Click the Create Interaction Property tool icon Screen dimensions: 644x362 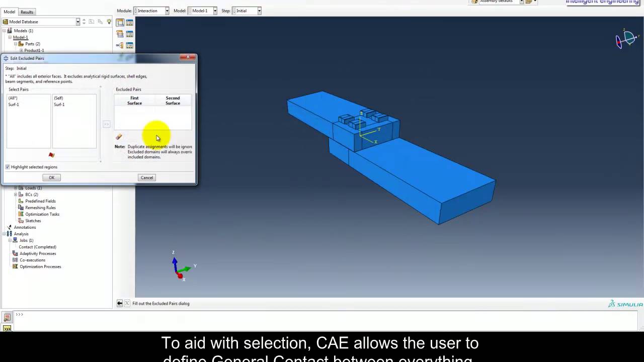pos(120,34)
